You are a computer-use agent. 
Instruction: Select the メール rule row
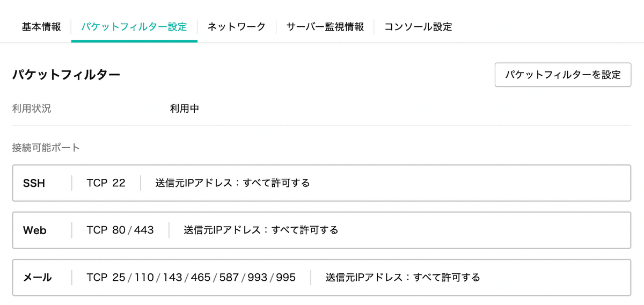click(x=321, y=277)
